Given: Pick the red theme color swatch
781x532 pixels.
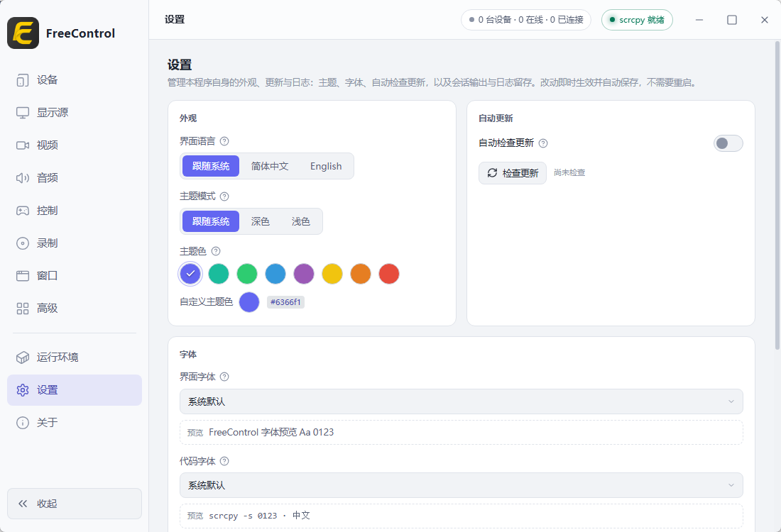Looking at the screenshot, I should [389, 274].
